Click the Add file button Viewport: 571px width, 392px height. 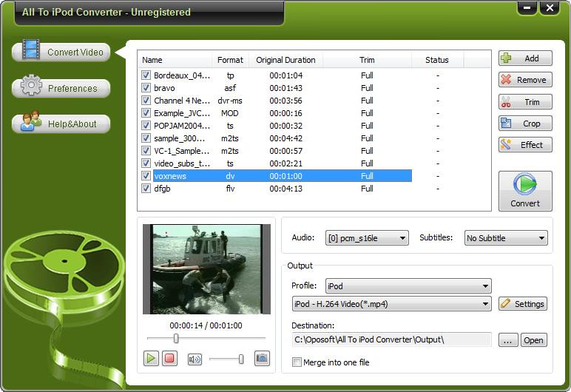525,58
